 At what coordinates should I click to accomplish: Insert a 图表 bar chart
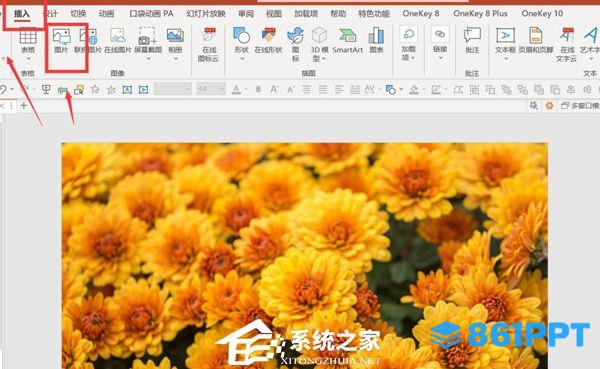coord(376,36)
